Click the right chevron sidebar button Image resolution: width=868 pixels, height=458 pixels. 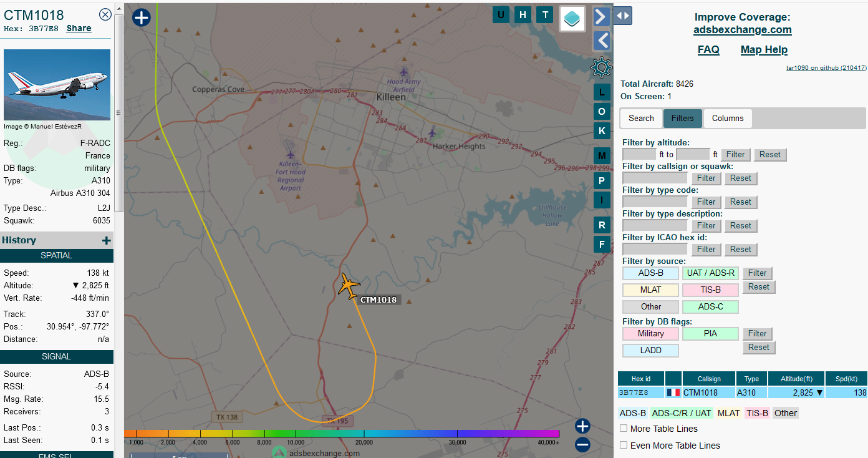pyautogui.click(x=601, y=16)
